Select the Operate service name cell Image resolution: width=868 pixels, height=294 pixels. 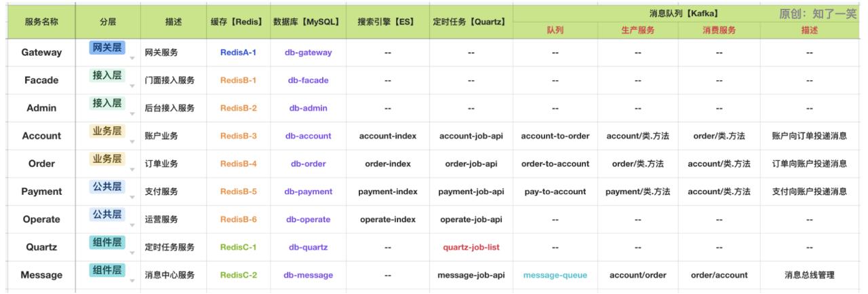pos(41,219)
